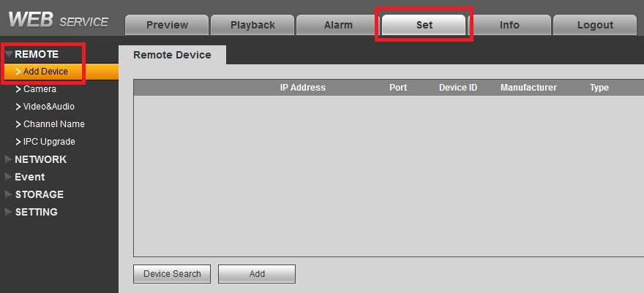The height and width of the screenshot is (293, 644).
Task: Select the Remote Device tab header
Action: [172, 55]
